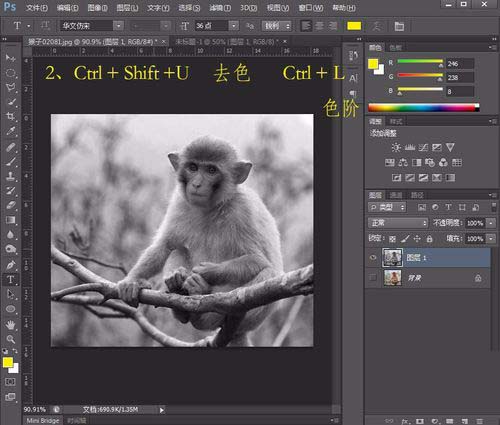The height and width of the screenshot is (425, 500).
Task: Open the font size dropdown 36点
Action: [x=217, y=26]
